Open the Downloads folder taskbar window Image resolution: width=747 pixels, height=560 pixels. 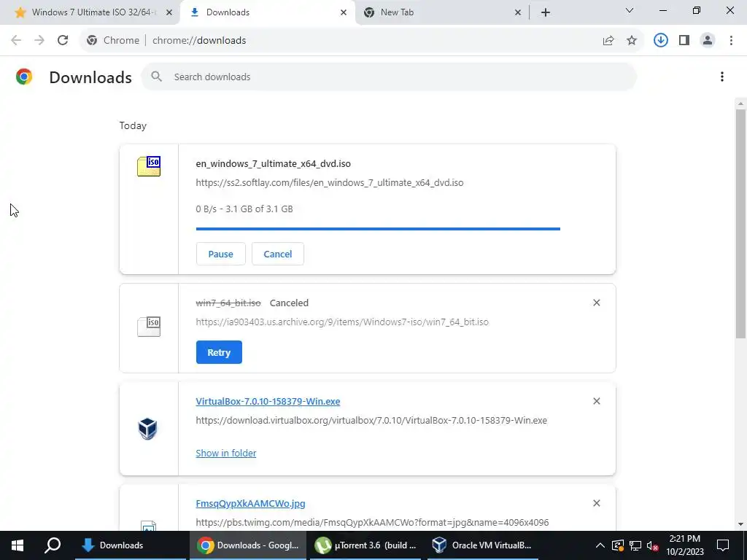tap(131, 545)
